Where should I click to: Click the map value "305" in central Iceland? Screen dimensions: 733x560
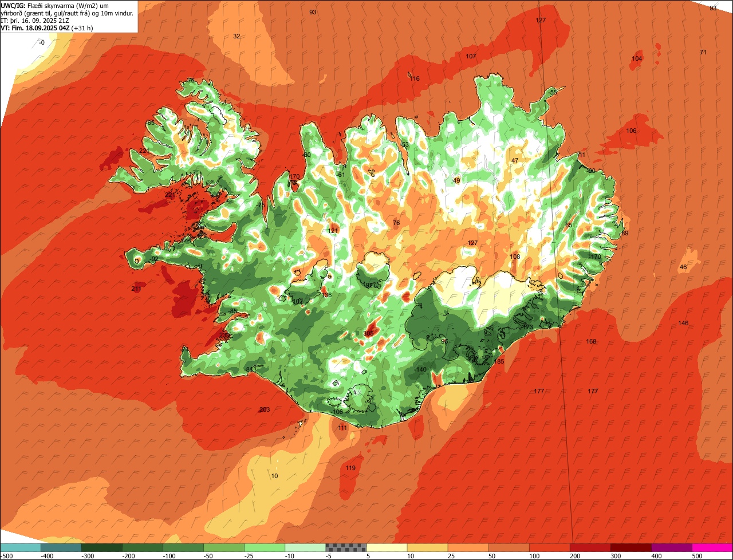[369, 333]
